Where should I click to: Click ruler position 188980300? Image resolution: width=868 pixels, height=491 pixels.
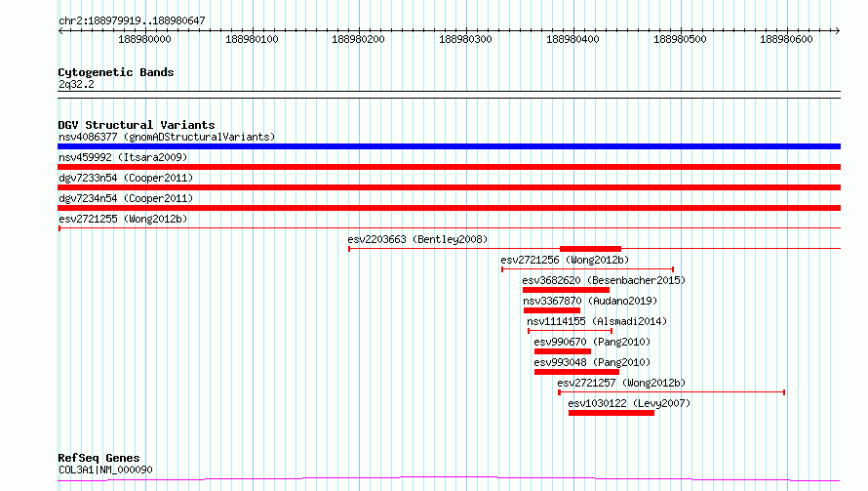(x=465, y=39)
